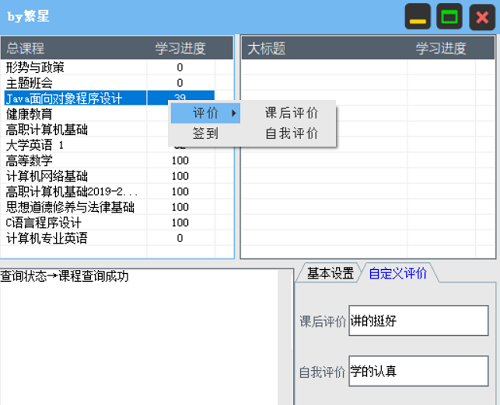This screenshot has height=405, width=500.
Task: Click the yellow minimize window icon
Action: [x=418, y=17]
